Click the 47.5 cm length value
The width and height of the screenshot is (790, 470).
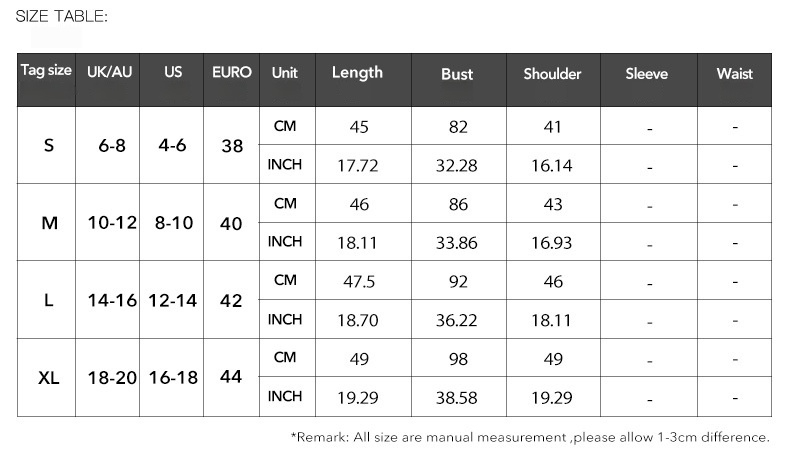358,282
